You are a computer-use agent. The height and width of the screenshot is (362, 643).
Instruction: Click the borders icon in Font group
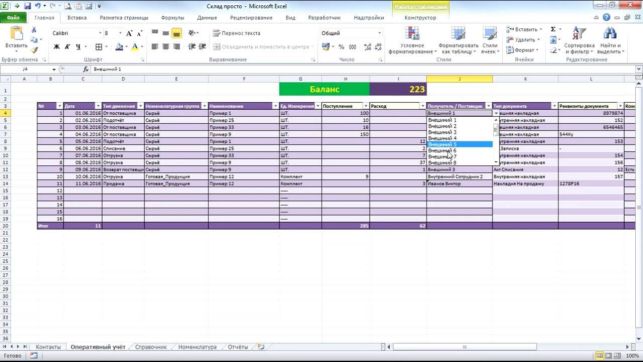(99, 47)
